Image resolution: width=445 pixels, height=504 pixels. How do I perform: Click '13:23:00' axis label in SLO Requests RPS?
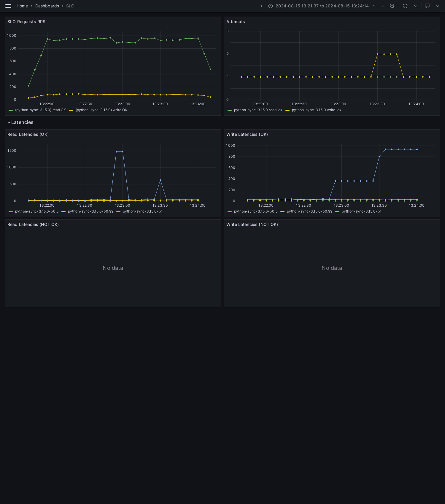click(x=123, y=104)
